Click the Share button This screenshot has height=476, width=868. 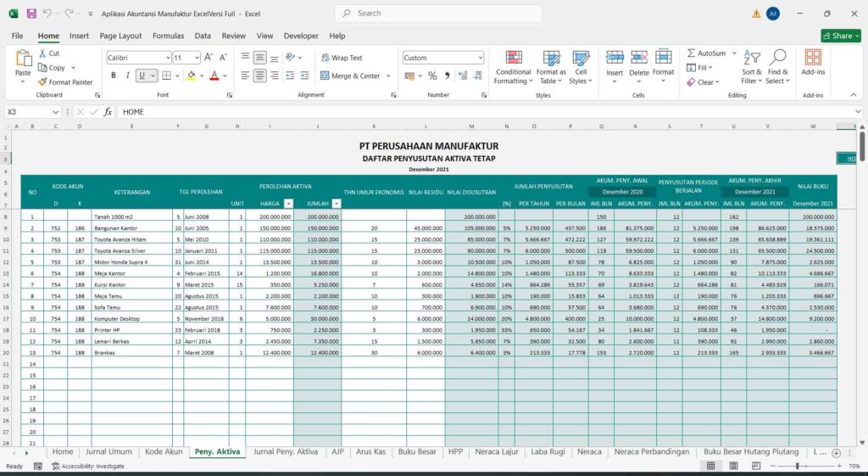click(x=841, y=36)
